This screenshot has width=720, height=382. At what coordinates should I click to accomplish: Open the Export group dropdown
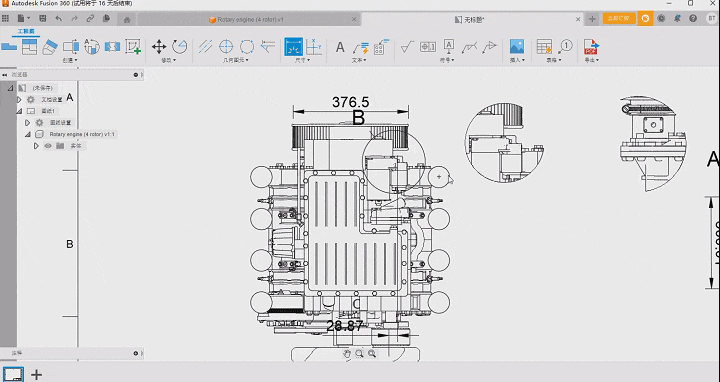click(x=592, y=60)
